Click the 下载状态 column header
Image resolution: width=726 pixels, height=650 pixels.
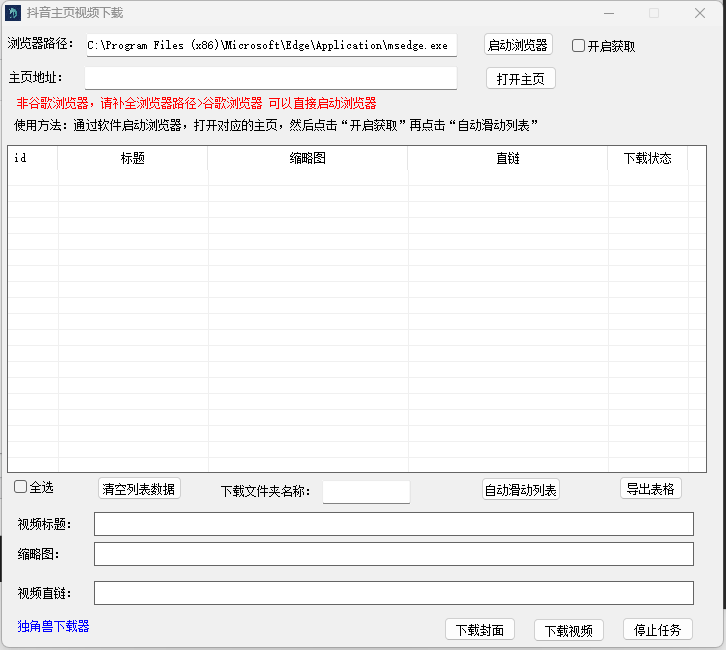point(647,159)
